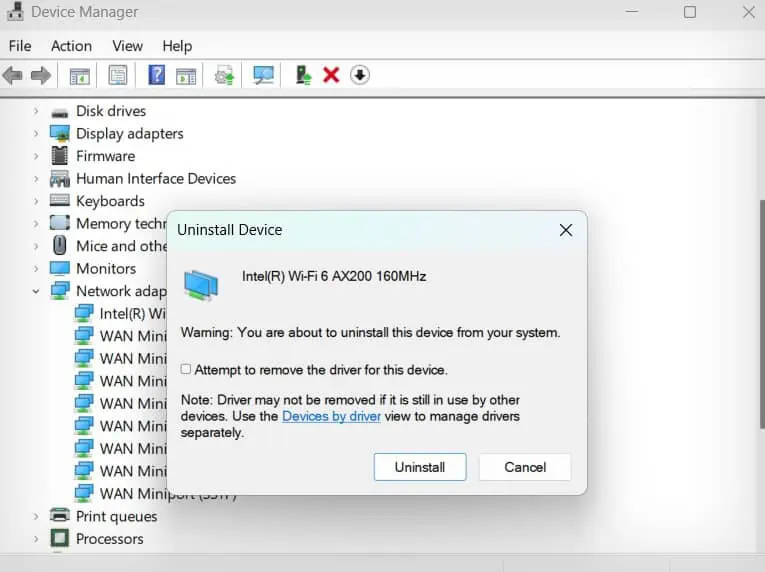This screenshot has width=765, height=572.
Task: Click the Print queues printer icon
Action: [x=60, y=515]
